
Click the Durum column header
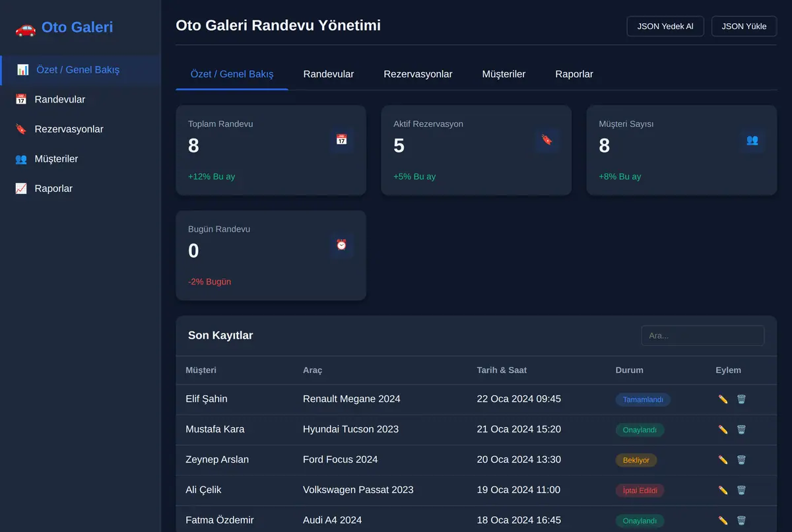point(629,370)
